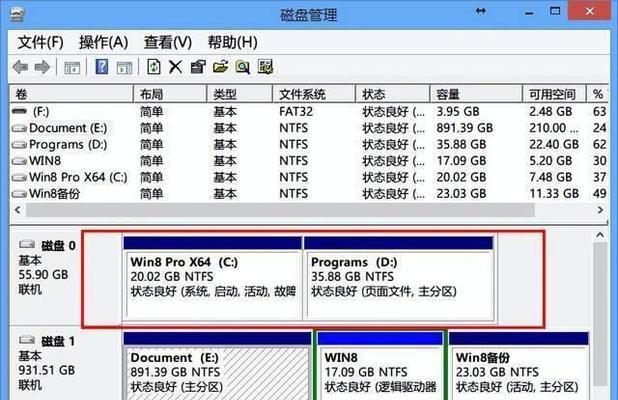Click the magnifier explore toolbar icon
The height and width of the screenshot is (400, 618).
click(x=243, y=67)
